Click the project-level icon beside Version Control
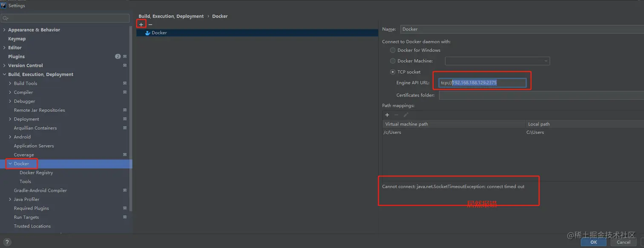 coord(125,66)
